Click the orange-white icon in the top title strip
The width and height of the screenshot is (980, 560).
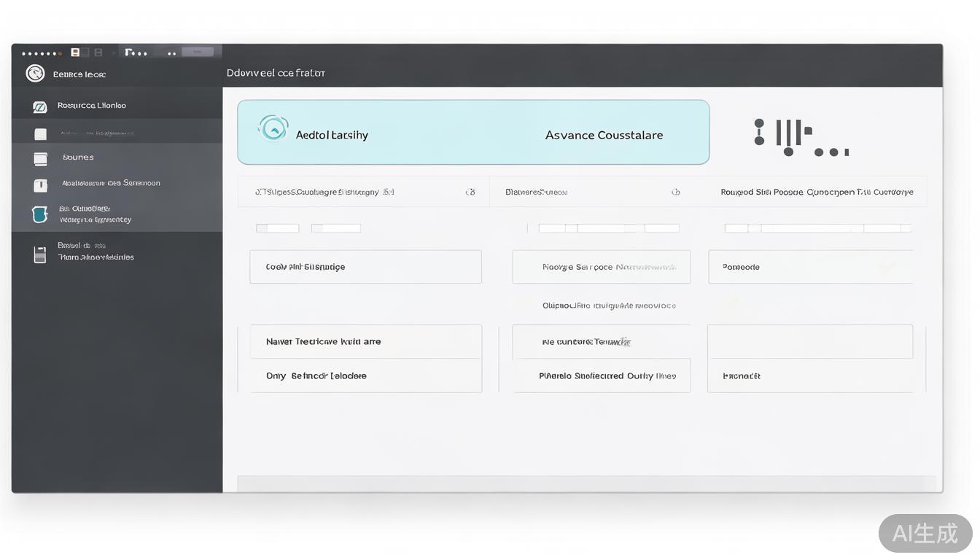(75, 52)
